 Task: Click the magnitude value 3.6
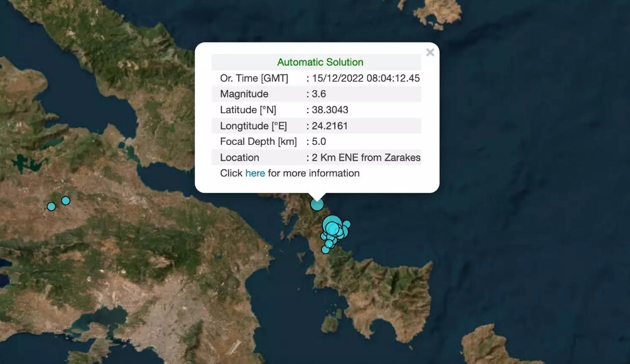point(319,94)
